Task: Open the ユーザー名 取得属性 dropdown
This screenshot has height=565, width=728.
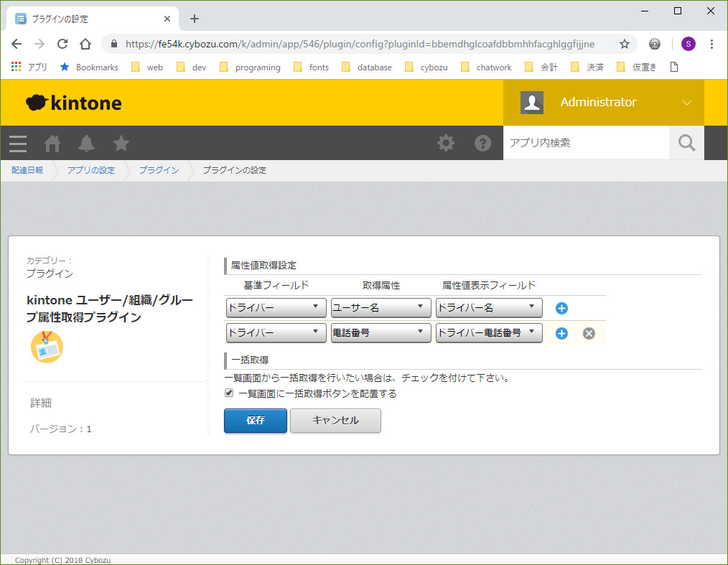Action: [381, 308]
